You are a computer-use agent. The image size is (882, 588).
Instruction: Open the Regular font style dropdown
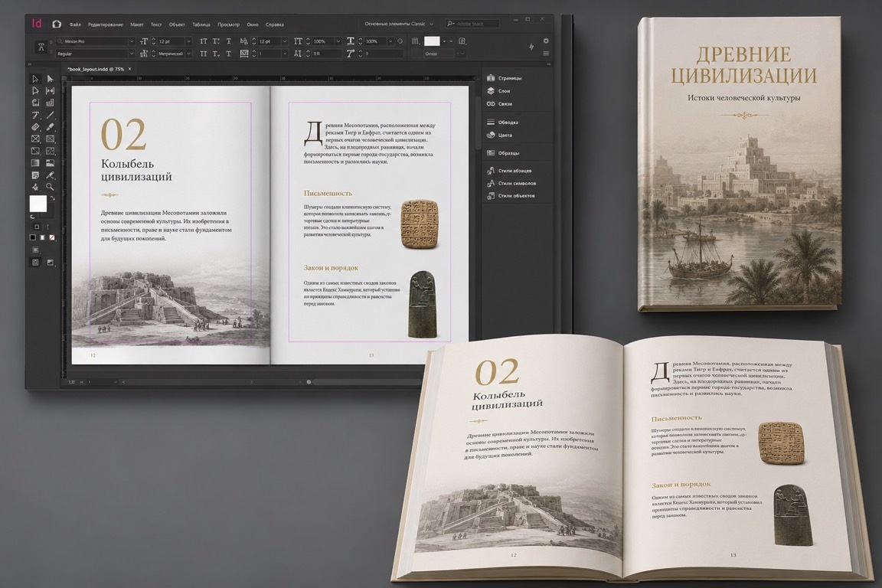[x=132, y=54]
